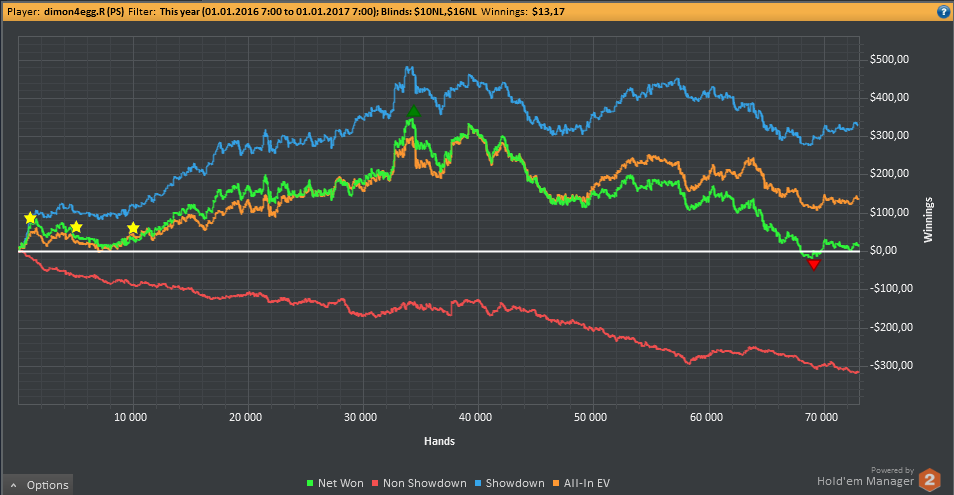Screen dimensions: 954x495
Task: Click the red low-point triangle marker
Action: pos(813,264)
